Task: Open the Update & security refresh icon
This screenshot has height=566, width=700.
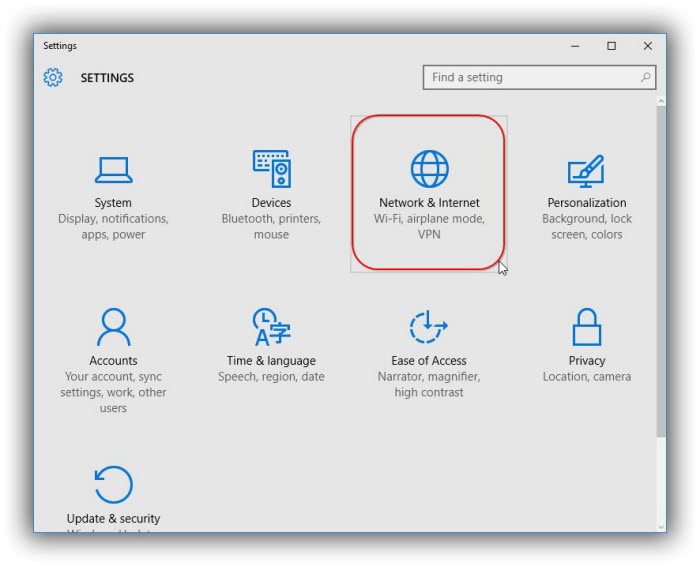Action: 113,485
